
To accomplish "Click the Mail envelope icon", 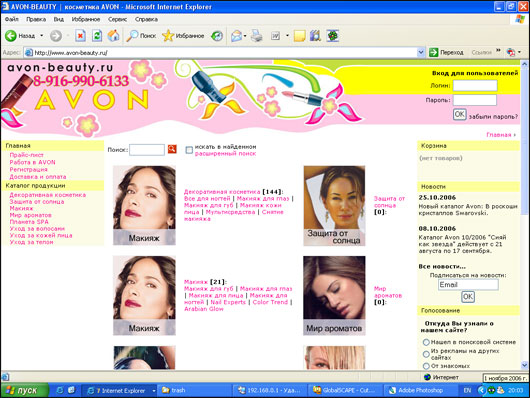I will [236, 36].
